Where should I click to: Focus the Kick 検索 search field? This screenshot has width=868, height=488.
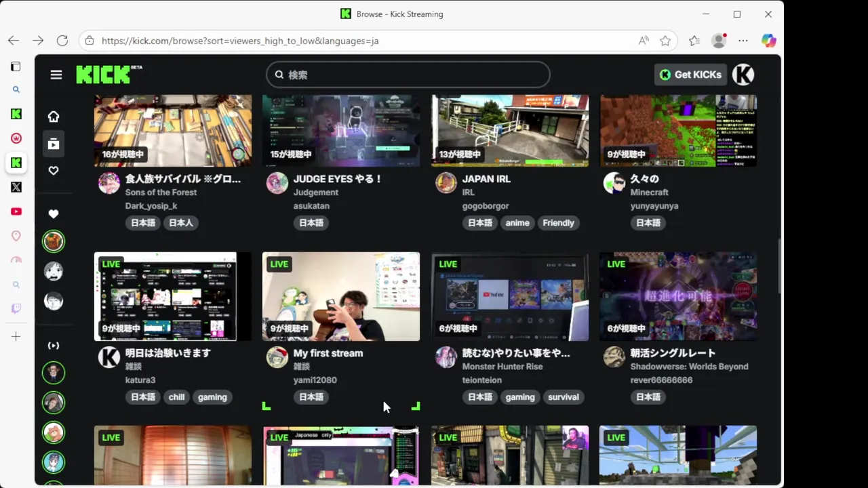click(408, 75)
